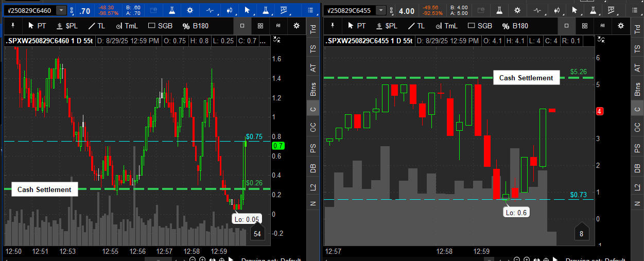
Task: Select candlestick chart style icon on right chart
Action: click(x=556, y=10)
